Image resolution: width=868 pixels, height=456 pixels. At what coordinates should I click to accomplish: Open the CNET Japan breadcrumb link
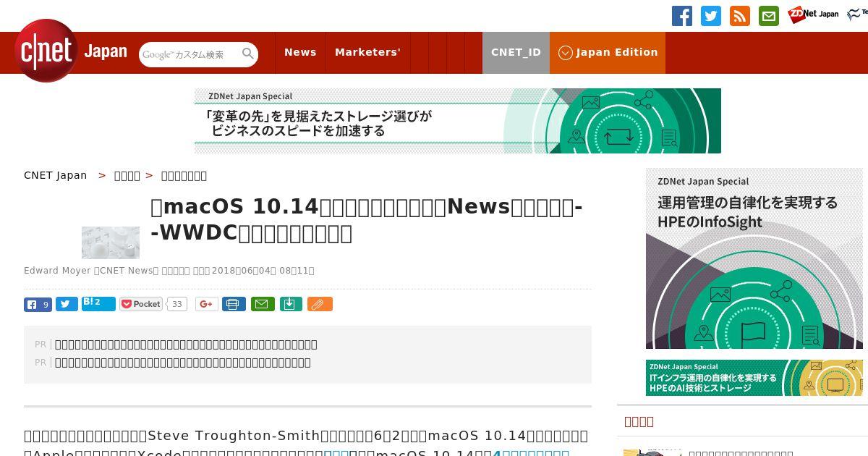(56, 175)
